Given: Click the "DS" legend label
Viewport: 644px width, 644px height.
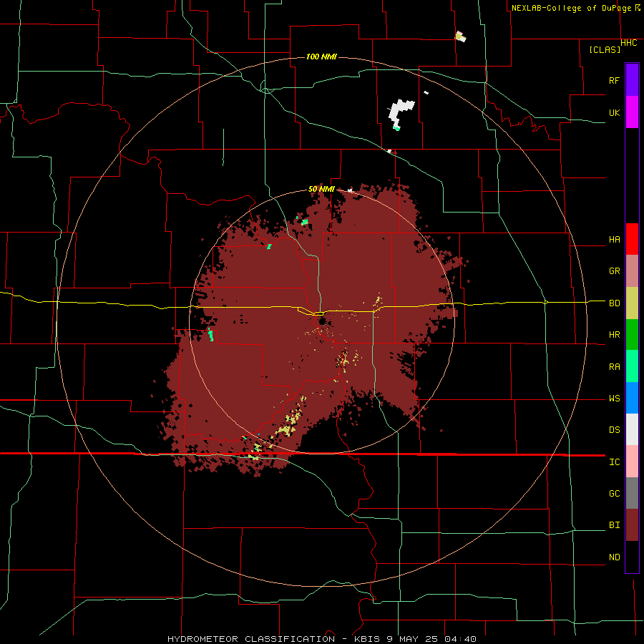Looking at the screenshot, I should [x=614, y=430].
